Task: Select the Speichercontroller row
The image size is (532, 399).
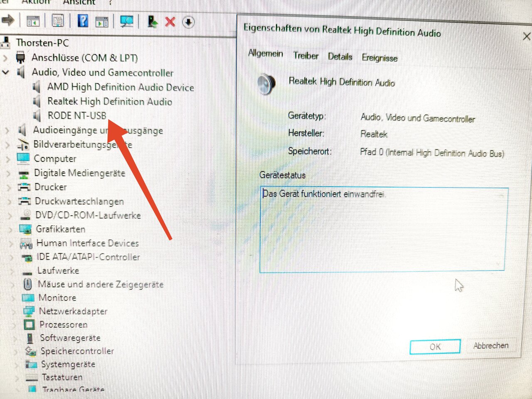Action: pos(77,351)
